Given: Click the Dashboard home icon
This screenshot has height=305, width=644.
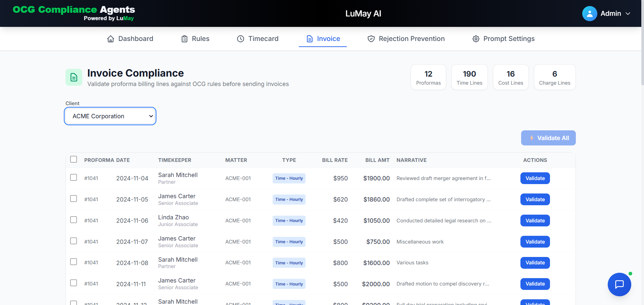Looking at the screenshot, I should pyautogui.click(x=110, y=39).
